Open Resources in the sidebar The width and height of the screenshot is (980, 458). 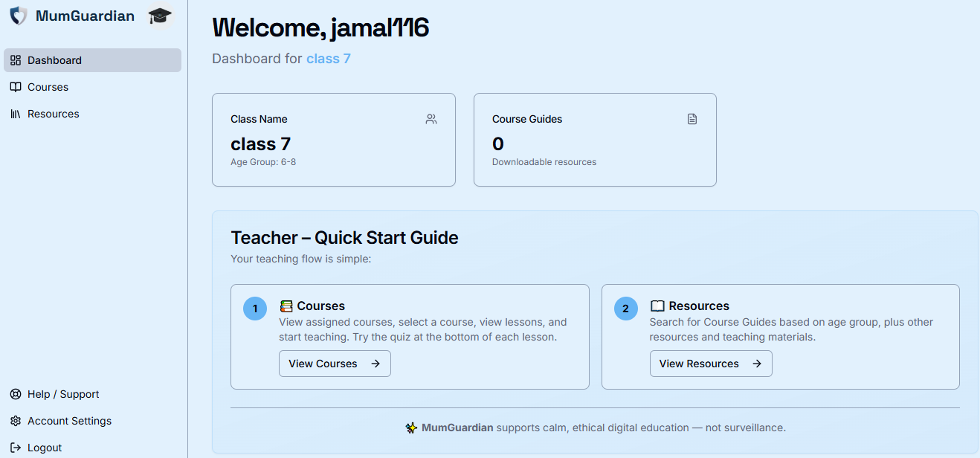pyautogui.click(x=92, y=114)
